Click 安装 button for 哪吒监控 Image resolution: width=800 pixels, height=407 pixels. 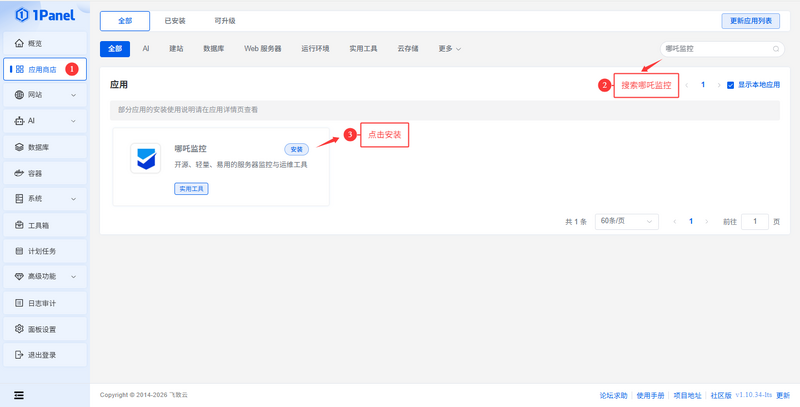296,149
